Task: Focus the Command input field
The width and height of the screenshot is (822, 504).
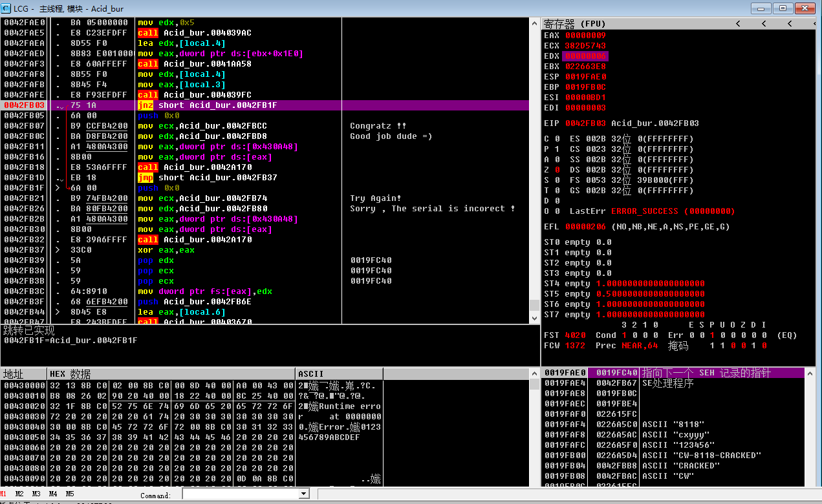Action: (241, 494)
